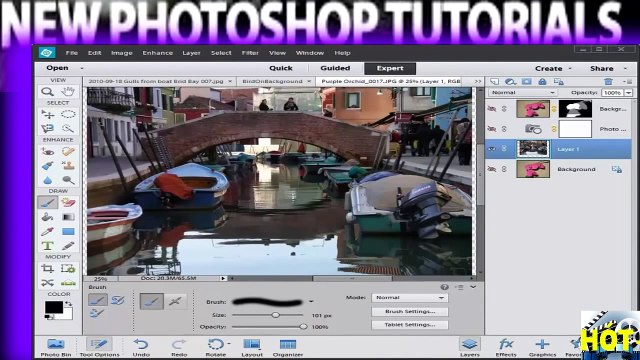
Task: Select the Lasso tool
Action: tap(47, 129)
